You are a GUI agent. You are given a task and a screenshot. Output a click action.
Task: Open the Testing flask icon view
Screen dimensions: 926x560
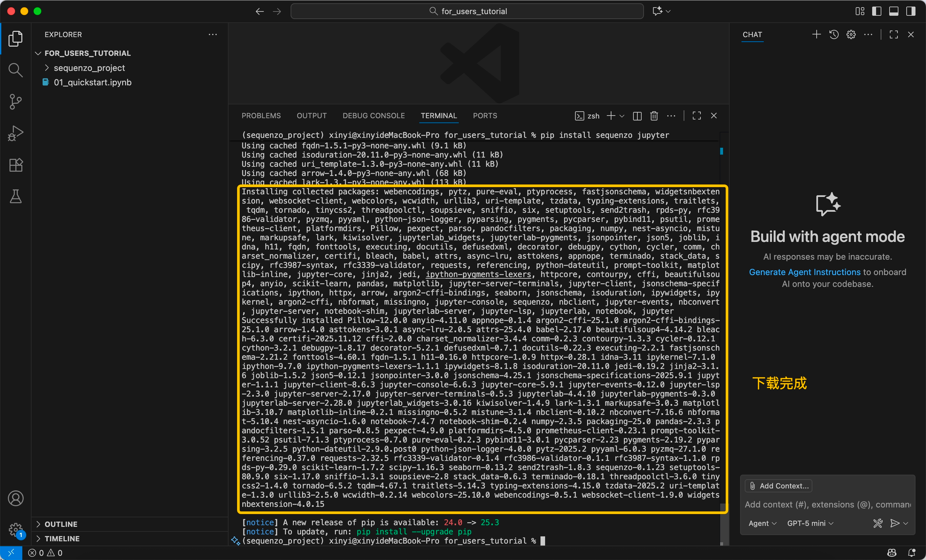point(15,196)
